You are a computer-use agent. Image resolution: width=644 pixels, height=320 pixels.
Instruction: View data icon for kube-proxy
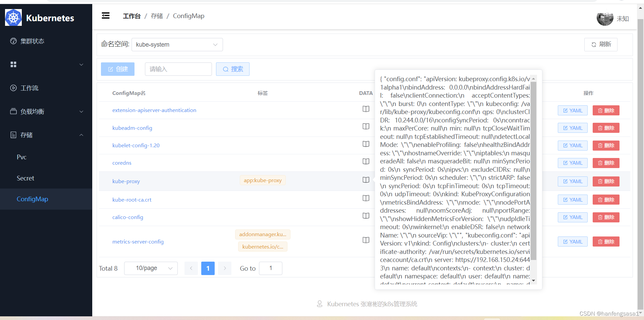click(x=366, y=180)
